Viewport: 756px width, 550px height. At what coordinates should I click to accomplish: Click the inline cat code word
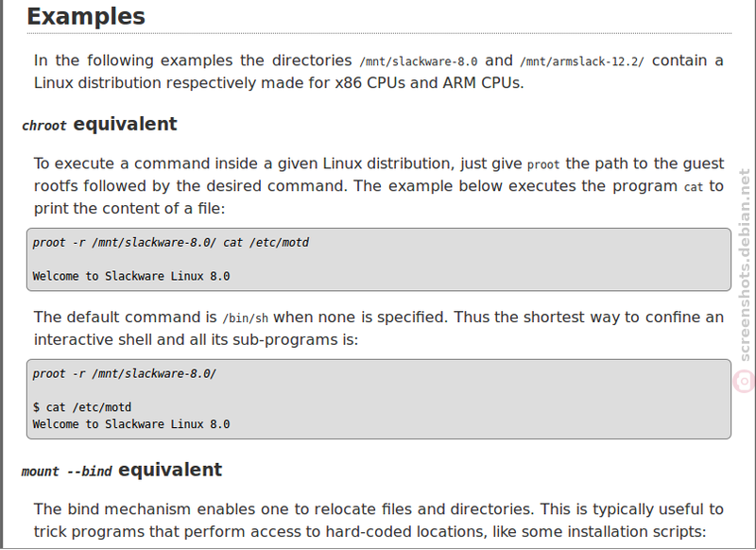694,187
